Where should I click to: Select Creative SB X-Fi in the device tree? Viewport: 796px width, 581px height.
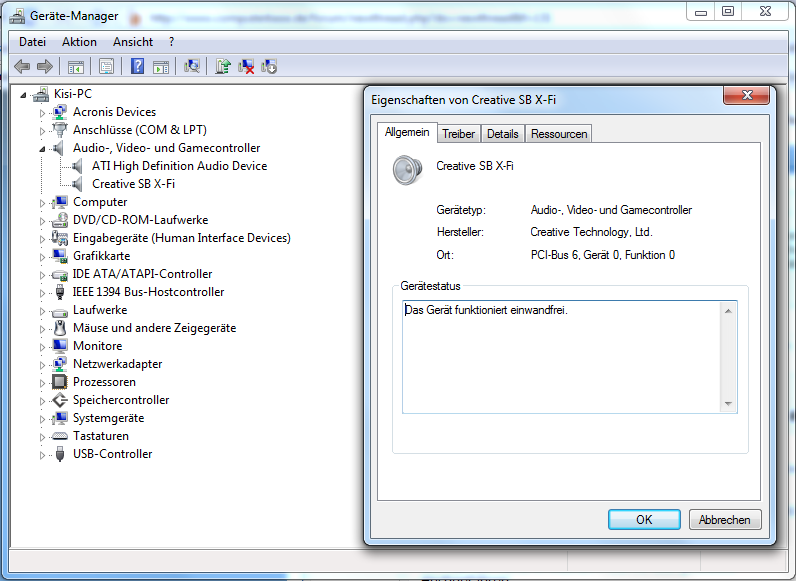[134, 184]
